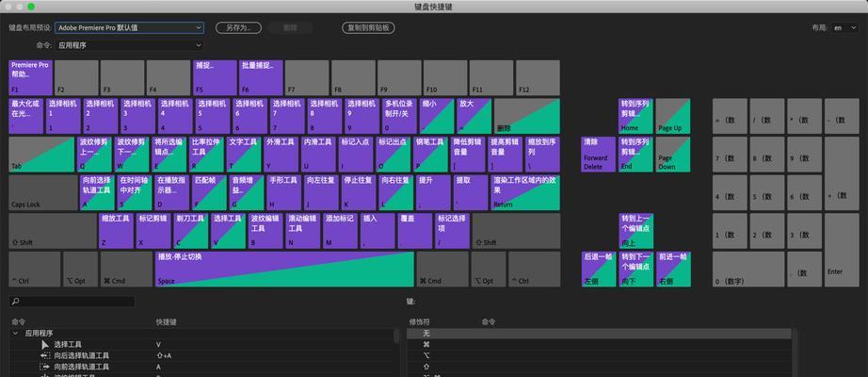Select the R key labeled 比率拉伸工具

pos(207,155)
